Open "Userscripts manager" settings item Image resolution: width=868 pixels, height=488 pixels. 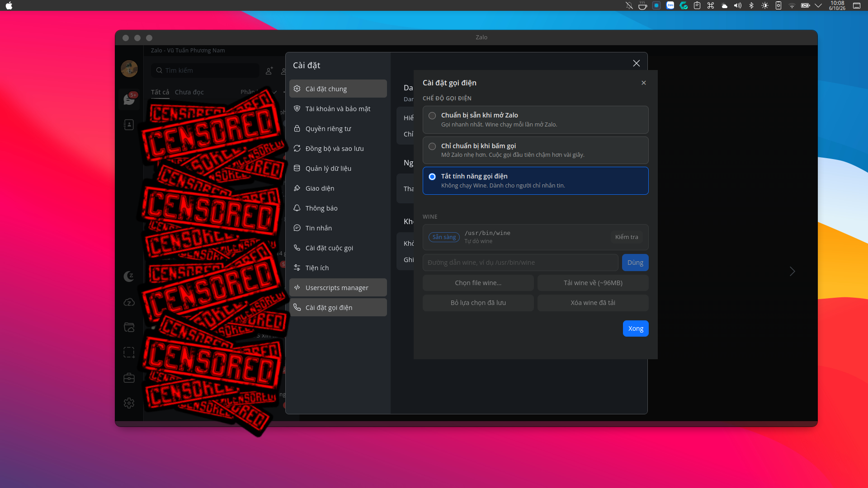[x=338, y=288]
